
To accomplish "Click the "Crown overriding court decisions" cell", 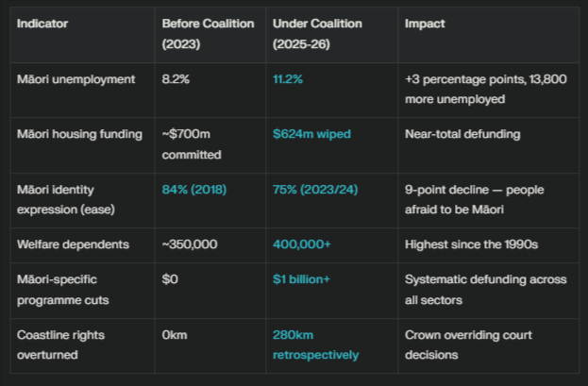I will tap(464, 344).
